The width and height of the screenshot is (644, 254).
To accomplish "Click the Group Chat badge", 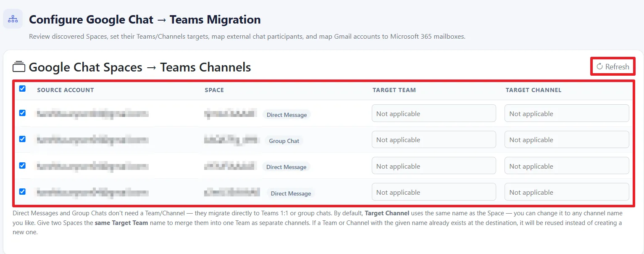I will coord(284,141).
